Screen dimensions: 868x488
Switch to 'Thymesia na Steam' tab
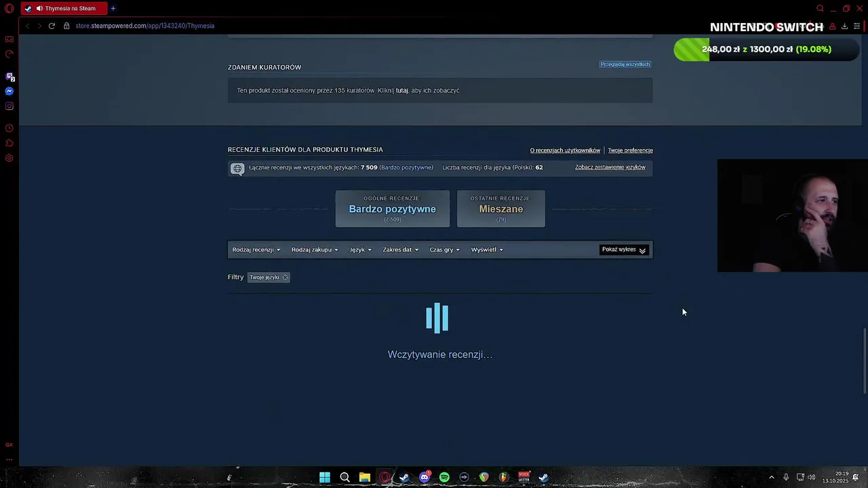[63, 9]
